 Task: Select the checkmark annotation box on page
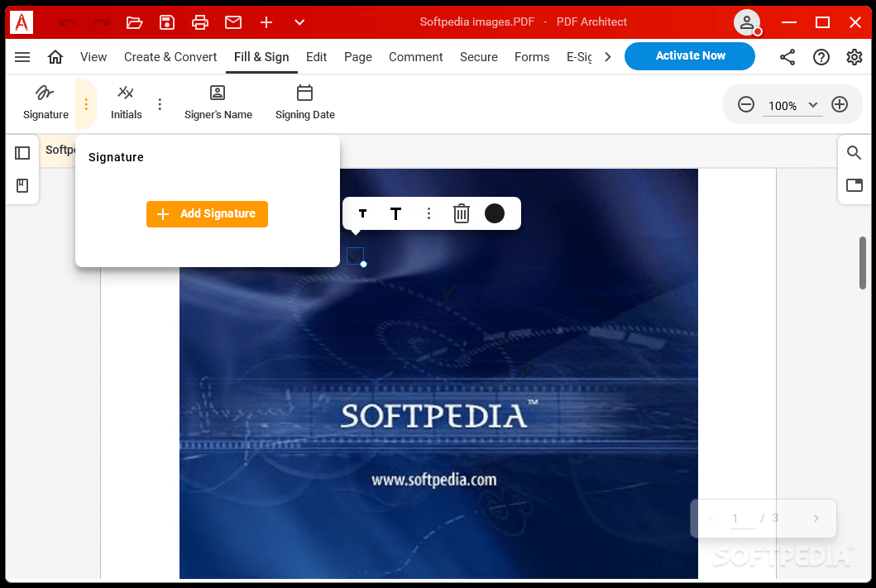point(355,256)
